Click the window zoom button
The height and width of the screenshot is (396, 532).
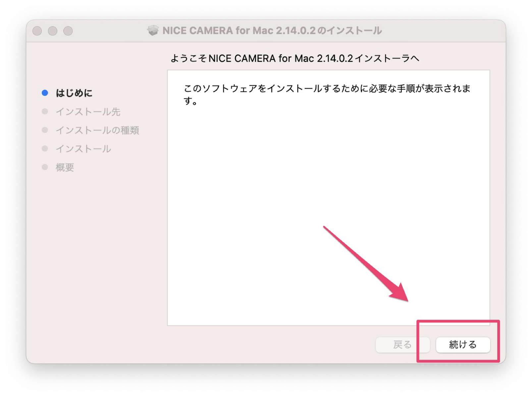click(68, 31)
